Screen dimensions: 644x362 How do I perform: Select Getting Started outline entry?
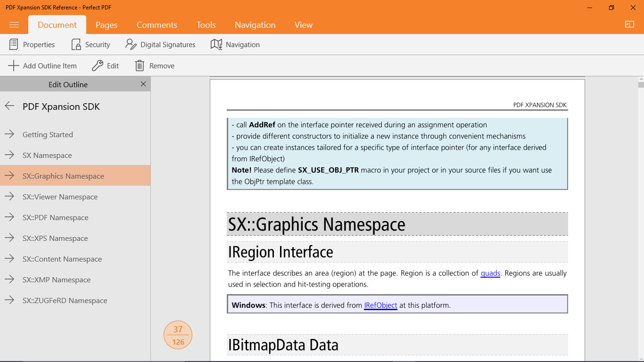tap(48, 134)
